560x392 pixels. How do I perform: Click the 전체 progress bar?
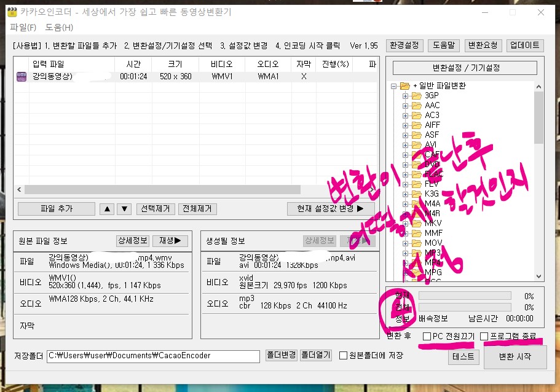pyautogui.click(x=465, y=307)
